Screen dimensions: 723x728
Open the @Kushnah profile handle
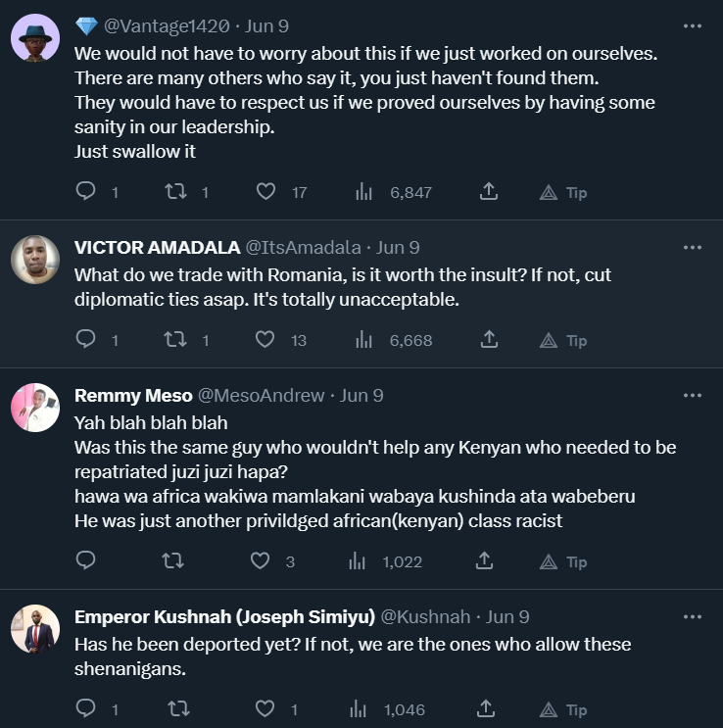click(424, 617)
